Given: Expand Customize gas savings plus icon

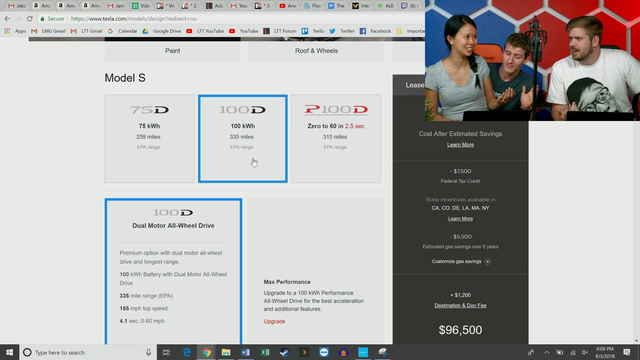Looking at the screenshot, I should [488, 262].
